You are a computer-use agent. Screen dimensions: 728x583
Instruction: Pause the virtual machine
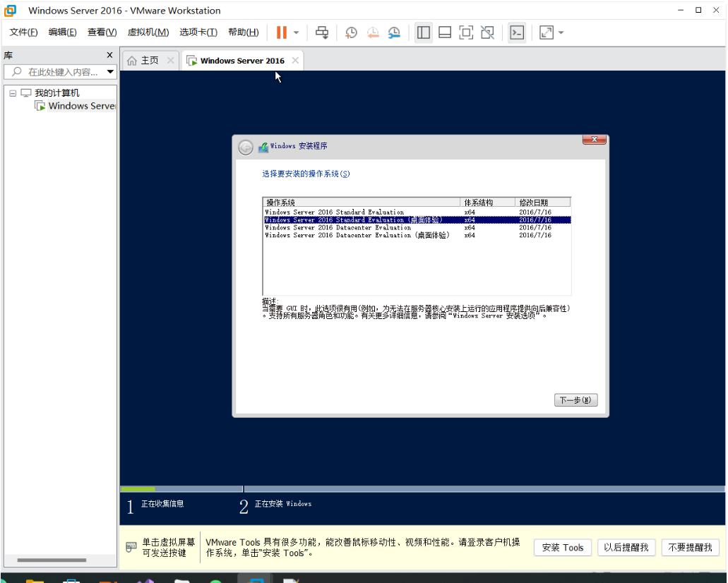281,32
